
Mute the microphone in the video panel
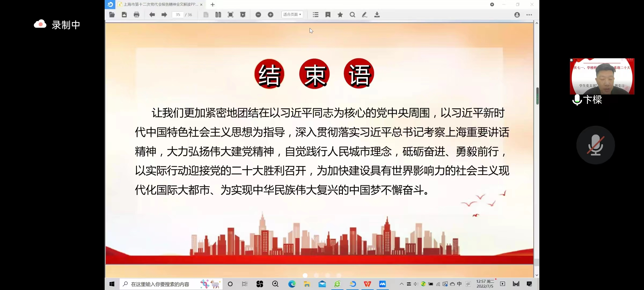pyautogui.click(x=595, y=145)
